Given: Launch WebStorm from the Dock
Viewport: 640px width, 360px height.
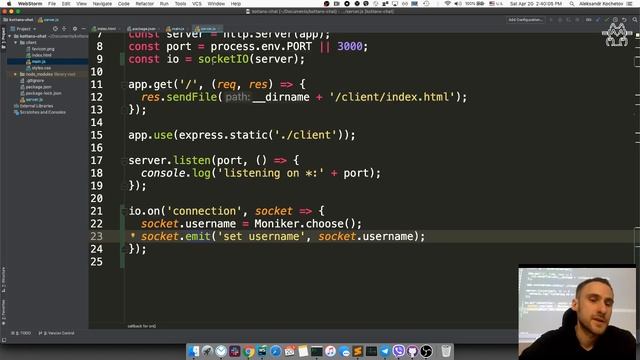Looking at the screenshot, I should 262,351.
